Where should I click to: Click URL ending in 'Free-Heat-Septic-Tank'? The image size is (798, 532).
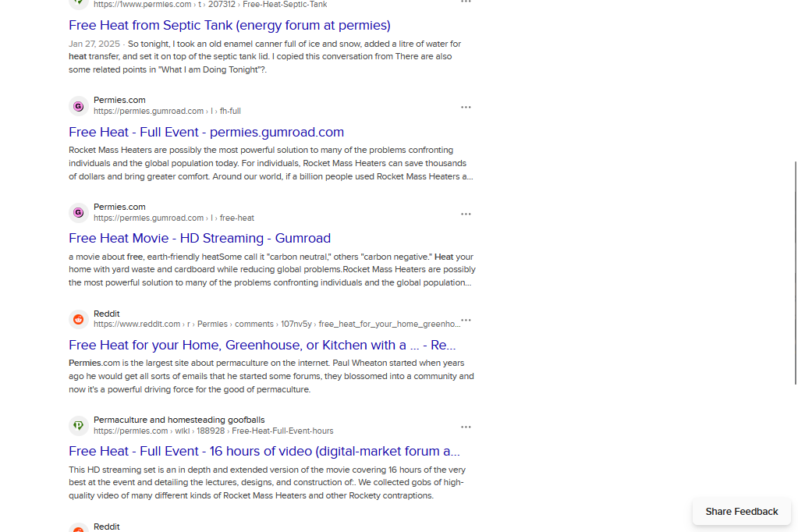click(210, 5)
